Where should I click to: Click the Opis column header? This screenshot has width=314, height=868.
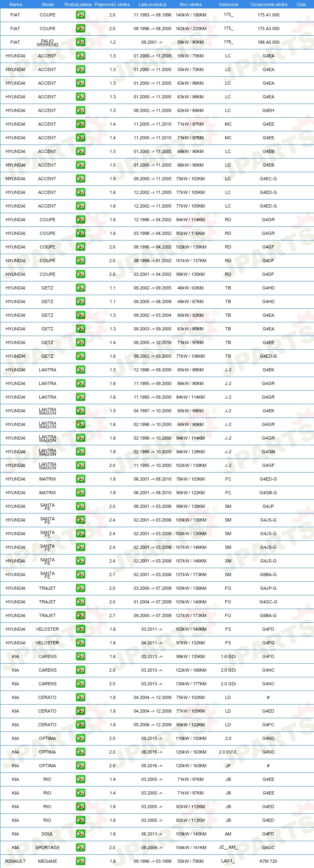coord(301,4)
